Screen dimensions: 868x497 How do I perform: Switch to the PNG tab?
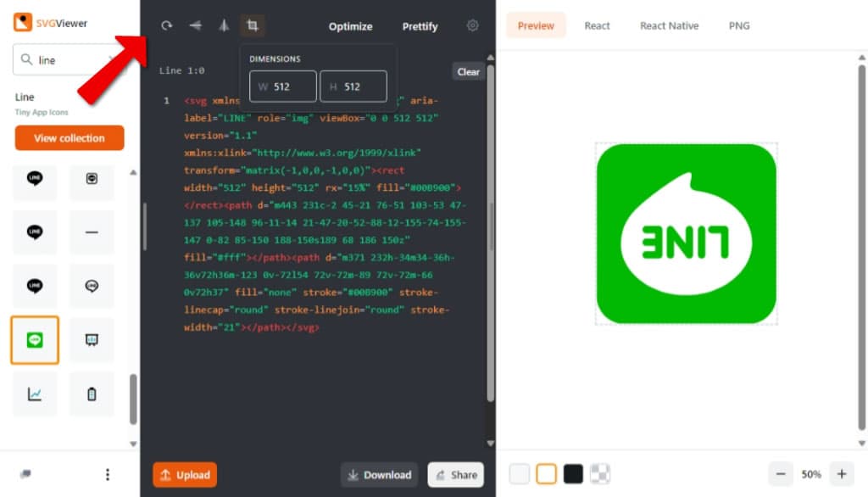pos(739,25)
